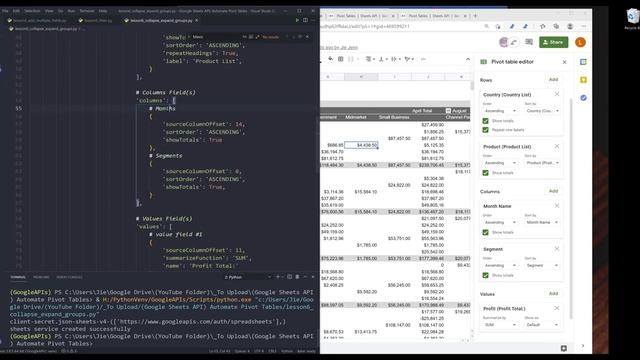Open Sort by dropdown for Product field
The height and width of the screenshot is (360, 640).
pyautogui.click(x=542, y=162)
